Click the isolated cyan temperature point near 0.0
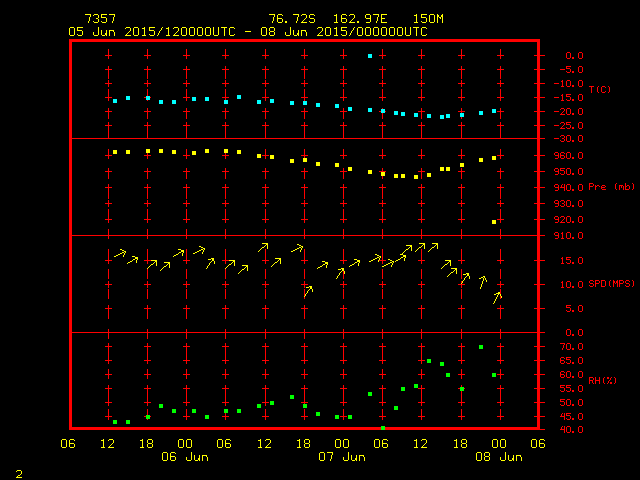640x480 pixels. tap(370, 56)
